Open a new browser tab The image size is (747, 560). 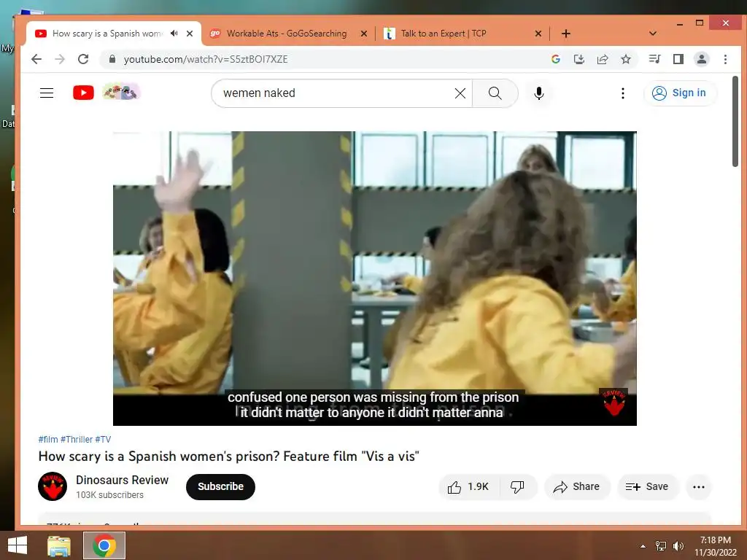pyautogui.click(x=566, y=34)
